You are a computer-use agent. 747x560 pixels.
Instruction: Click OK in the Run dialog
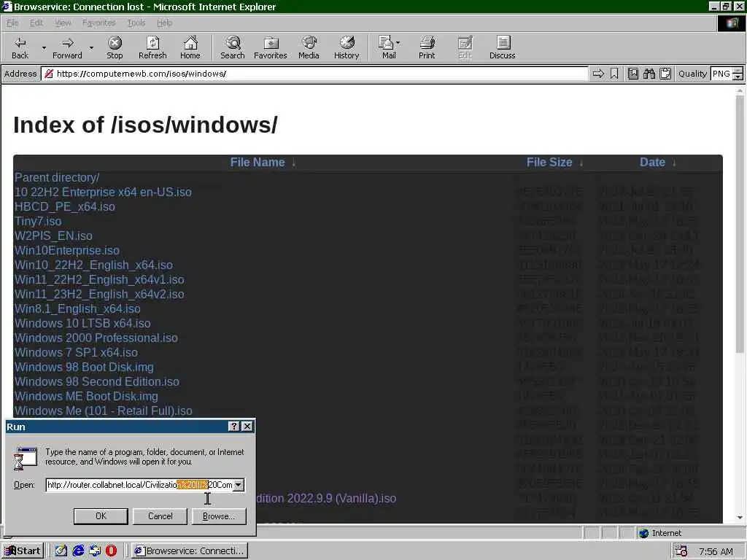point(101,516)
